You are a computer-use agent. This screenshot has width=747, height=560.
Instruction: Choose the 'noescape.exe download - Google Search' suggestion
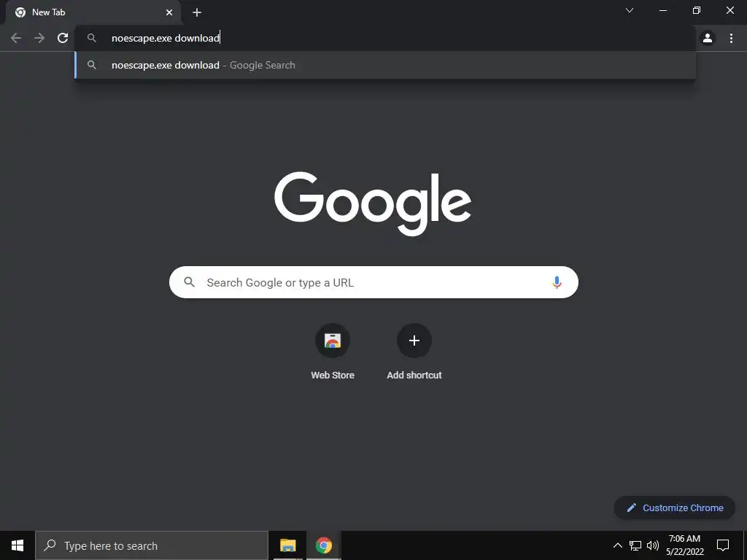tap(385, 65)
